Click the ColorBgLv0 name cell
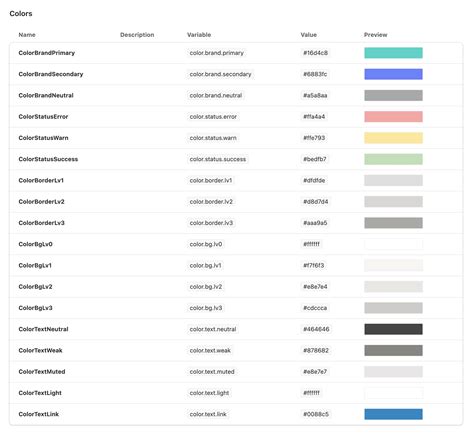Screen dimensions: 474x435 [35, 244]
